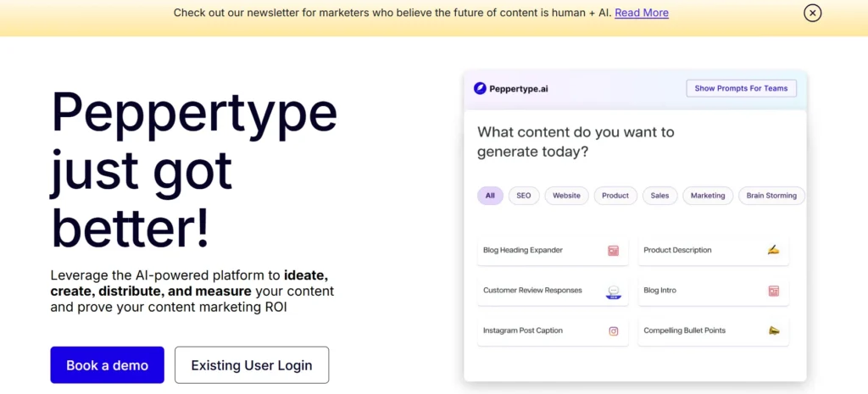Click the Customer Review Responses chat icon

613,291
